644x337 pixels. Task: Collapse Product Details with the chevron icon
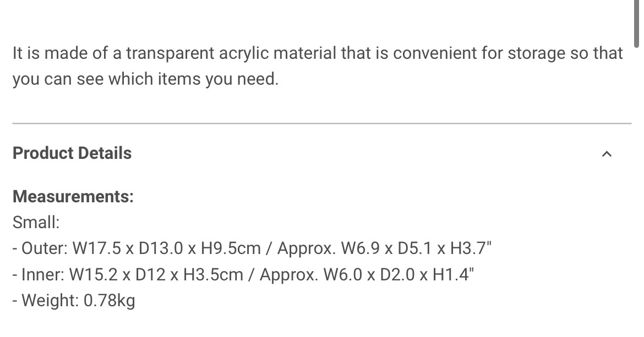click(607, 154)
